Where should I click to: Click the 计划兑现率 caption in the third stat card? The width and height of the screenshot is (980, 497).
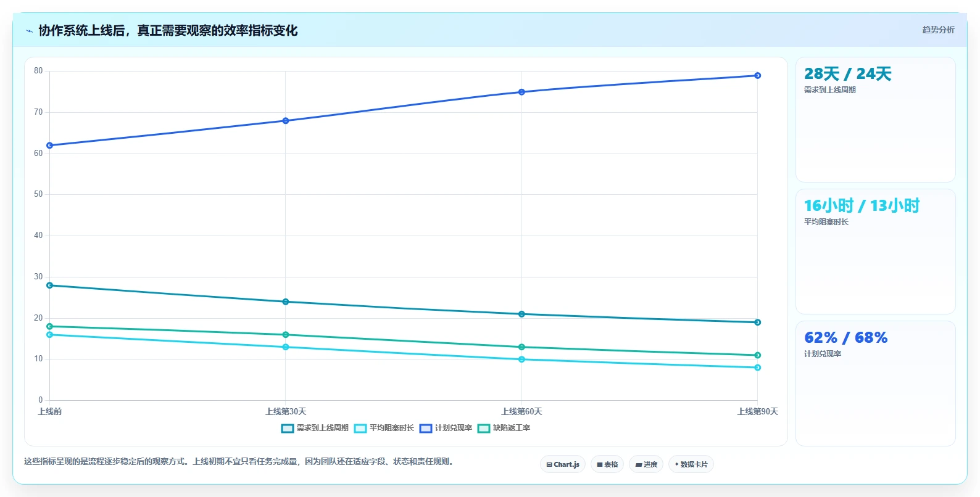822,354
